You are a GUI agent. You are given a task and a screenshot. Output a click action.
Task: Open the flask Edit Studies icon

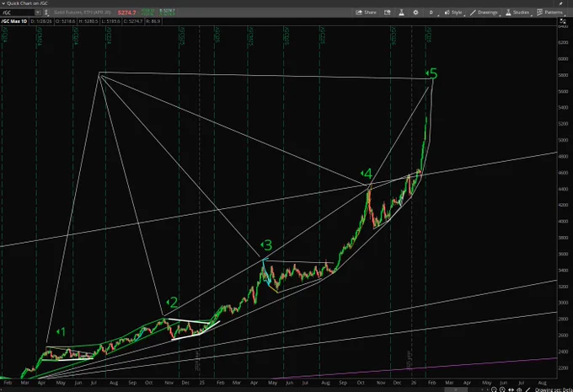401,13
